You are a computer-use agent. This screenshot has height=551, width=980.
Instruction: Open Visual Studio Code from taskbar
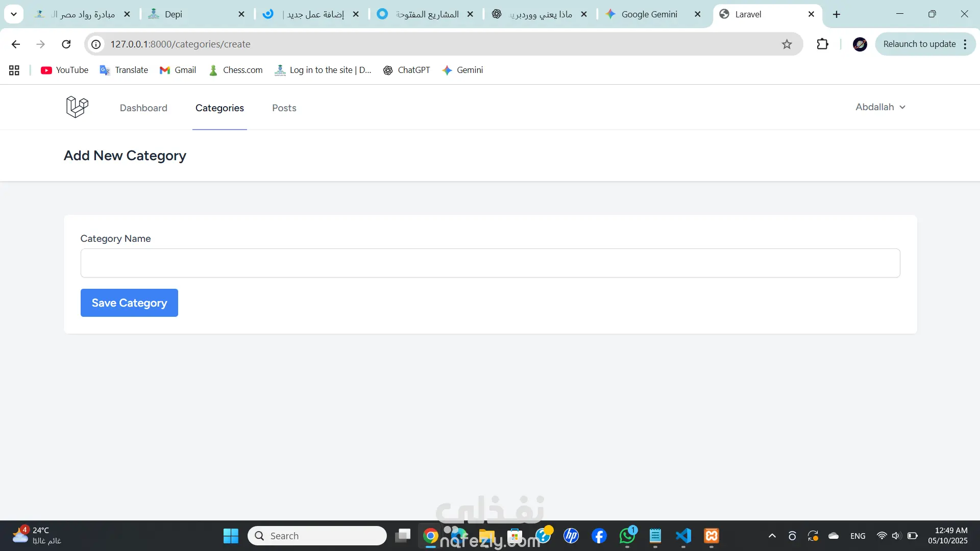[x=683, y=536]
